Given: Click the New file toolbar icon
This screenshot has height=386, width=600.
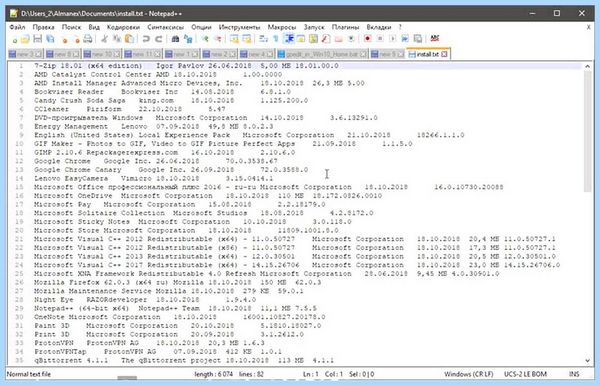Looking at the screenshot, I should pyautogui.click(x=15, y=39).
